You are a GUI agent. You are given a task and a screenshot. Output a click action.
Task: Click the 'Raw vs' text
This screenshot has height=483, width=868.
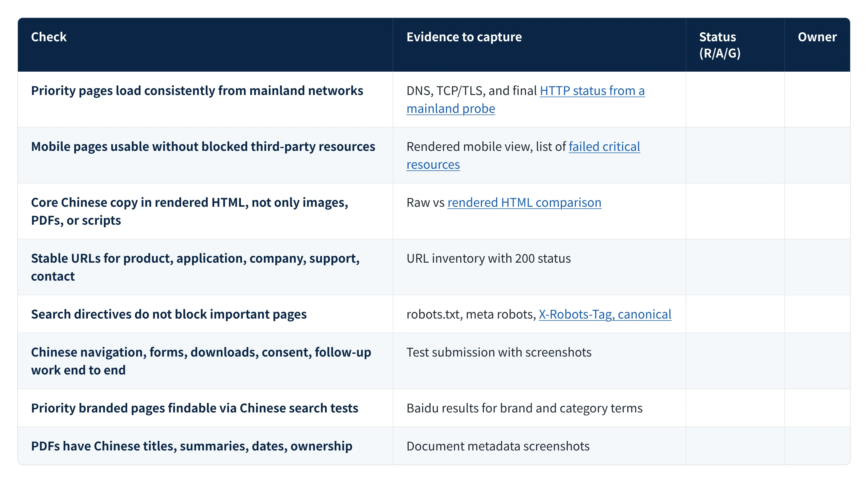(x=426, y=203)
